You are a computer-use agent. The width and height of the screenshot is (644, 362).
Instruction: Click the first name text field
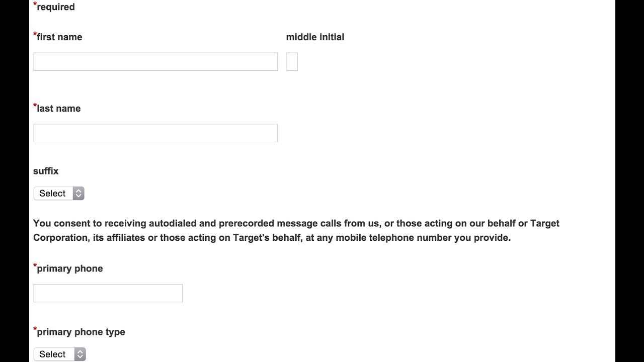(x=155, y=62)
